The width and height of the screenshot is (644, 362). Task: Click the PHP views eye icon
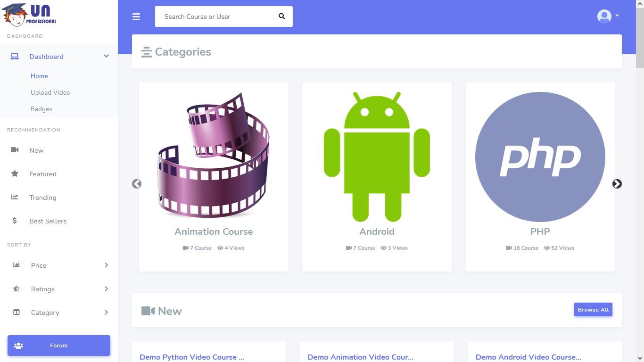pyautogui.click(x=547, y=248)
